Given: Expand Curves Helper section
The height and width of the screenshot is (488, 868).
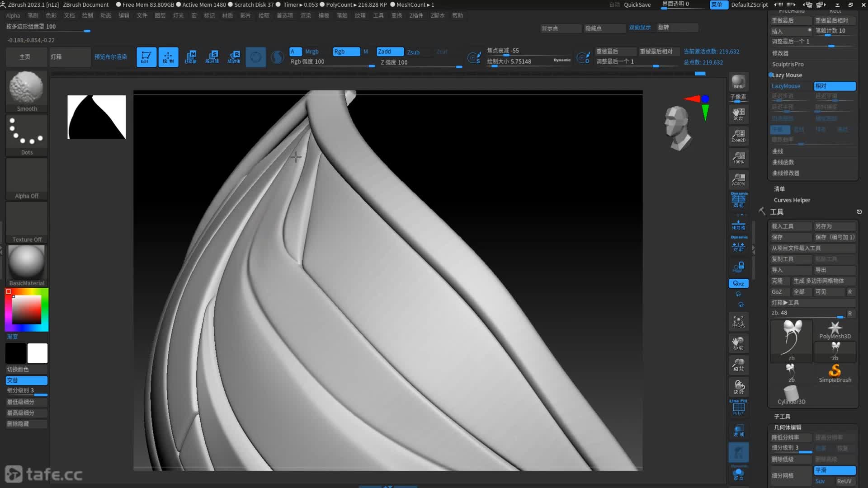Looking at the screenshot, I should point(792,200).
